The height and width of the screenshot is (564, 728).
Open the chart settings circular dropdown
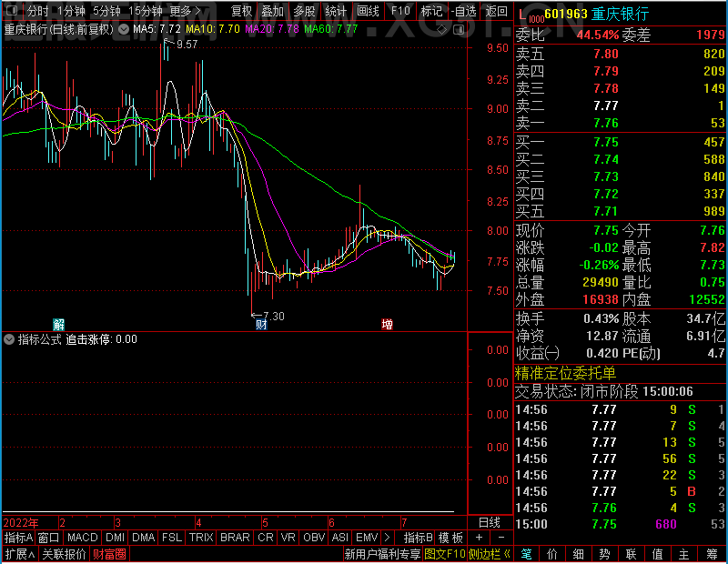coord(124,29)
